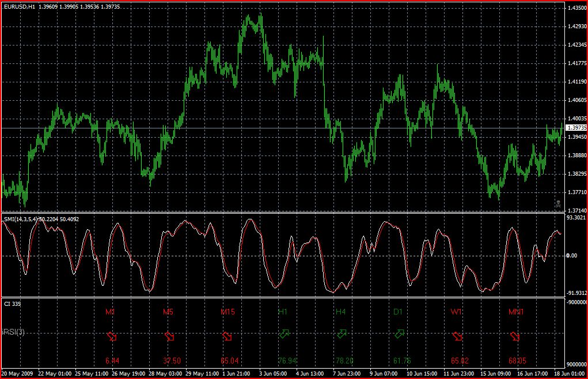This screenshot has width=588, height=379.
Task: Select the W1 timeframe label
Action: pyautogui.click(x=456, y=312)
